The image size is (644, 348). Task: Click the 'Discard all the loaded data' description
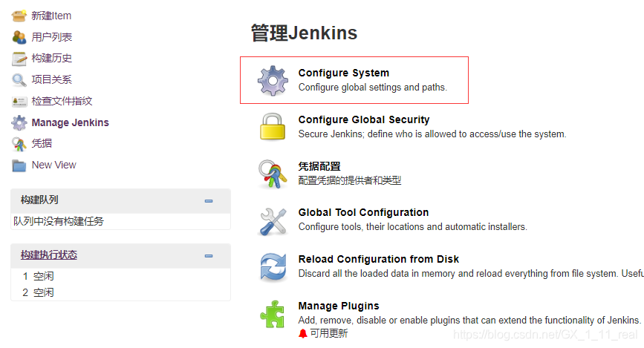click(x=471, y=274)
